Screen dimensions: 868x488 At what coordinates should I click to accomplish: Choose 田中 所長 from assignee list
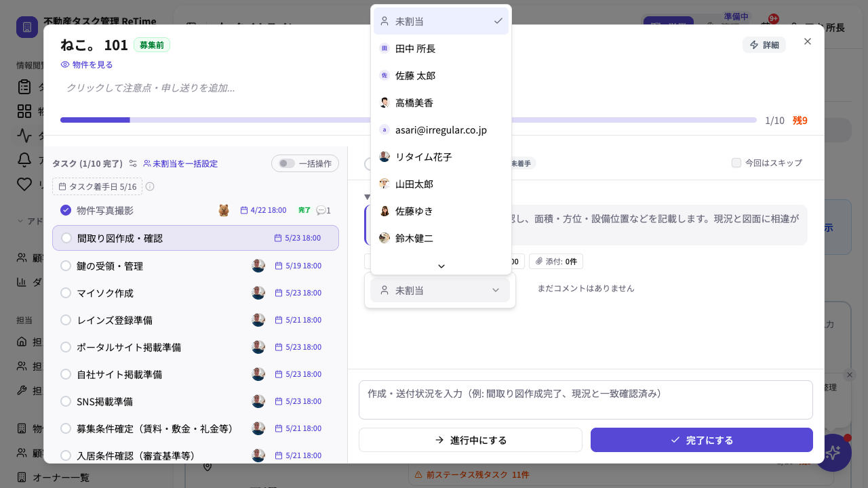click(441, 48)
